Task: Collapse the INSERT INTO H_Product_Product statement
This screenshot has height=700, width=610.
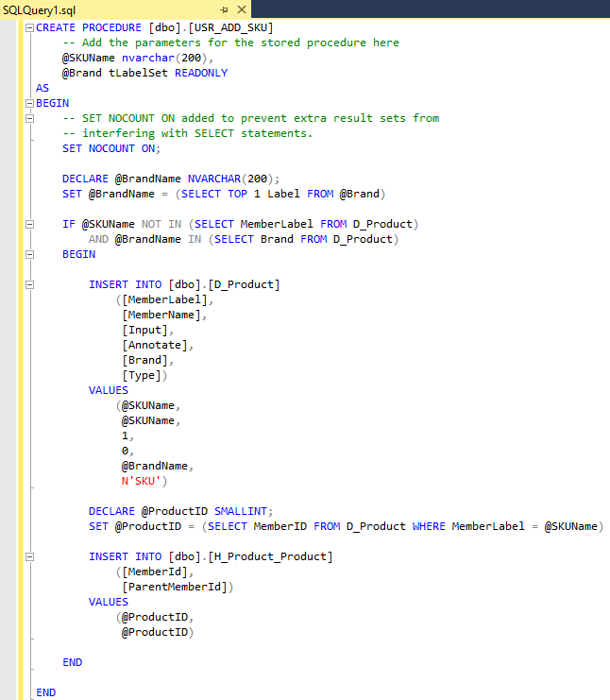Action: point(29,556)
